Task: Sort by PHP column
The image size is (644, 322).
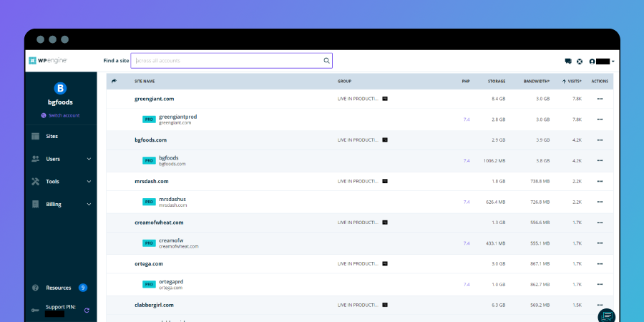Action: 466,82
